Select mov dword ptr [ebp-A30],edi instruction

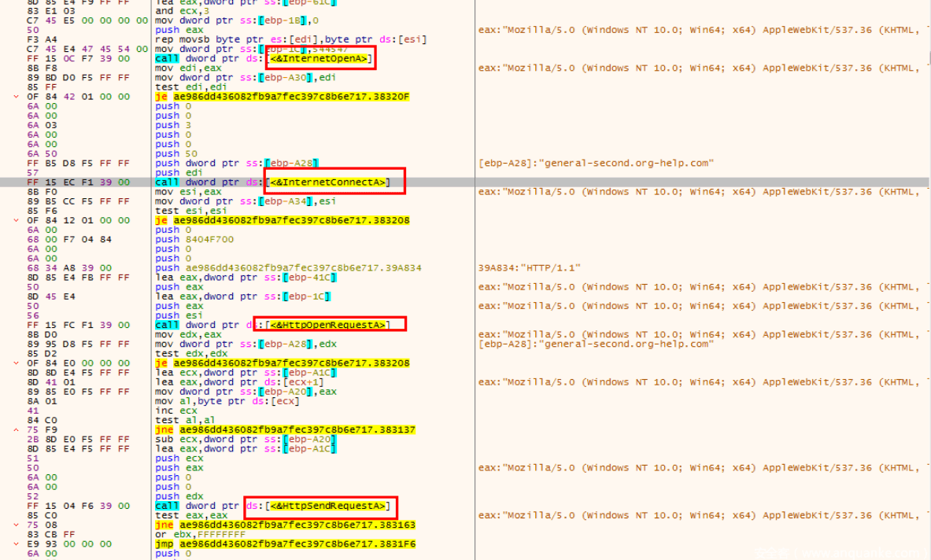246,77
